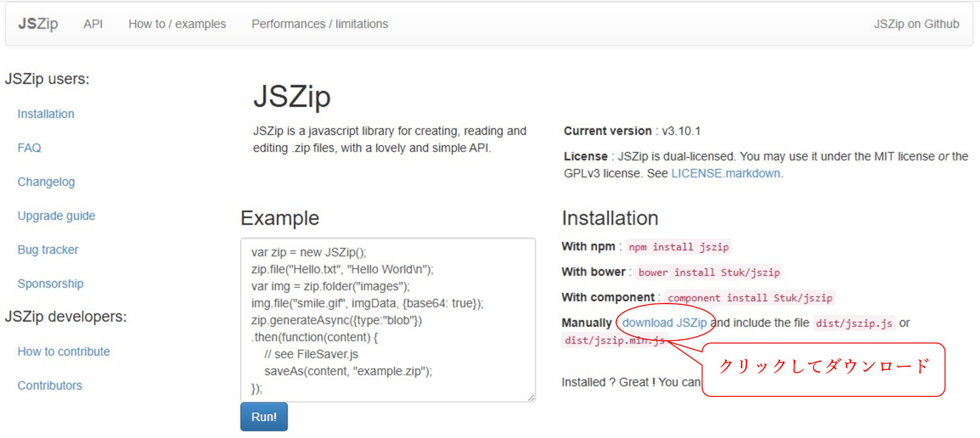The height and width of the screenshot is (438, 980).
Task: Click the 'License' label text
Action: pos(586,157)
